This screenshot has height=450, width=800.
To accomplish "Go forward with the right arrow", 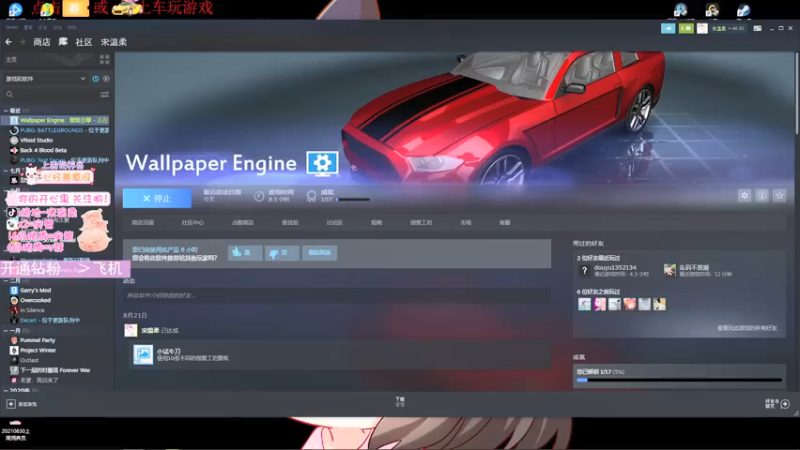I will coord(22,42).
